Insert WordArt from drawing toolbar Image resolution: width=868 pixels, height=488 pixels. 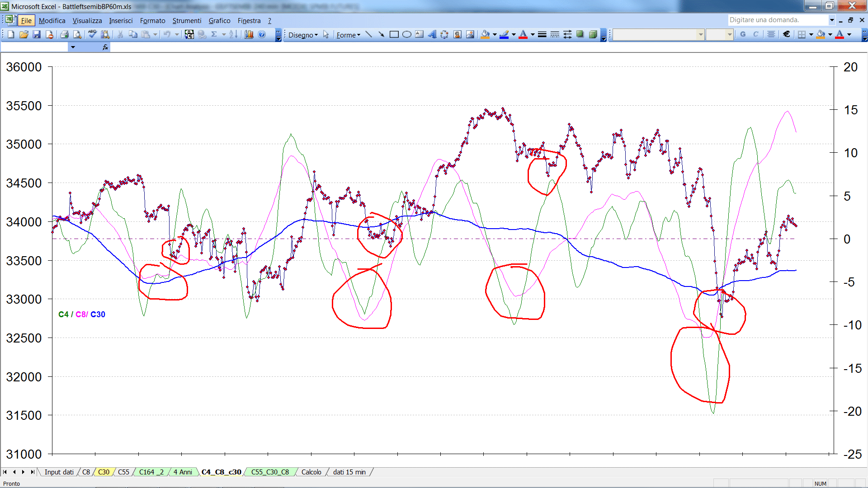(432, 34)
